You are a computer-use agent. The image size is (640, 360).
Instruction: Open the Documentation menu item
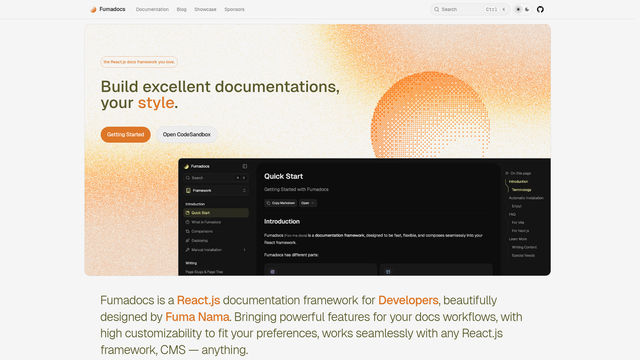pyautogui.click(x=152, y=9)
